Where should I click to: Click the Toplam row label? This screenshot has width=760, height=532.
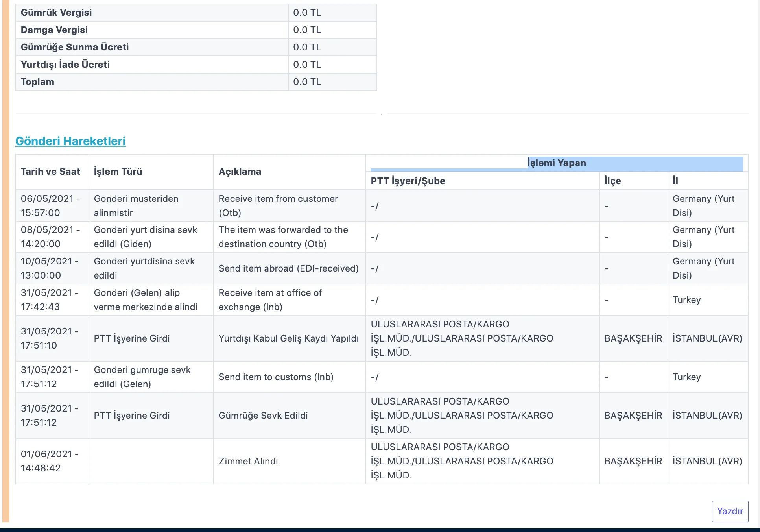point(37,82)
